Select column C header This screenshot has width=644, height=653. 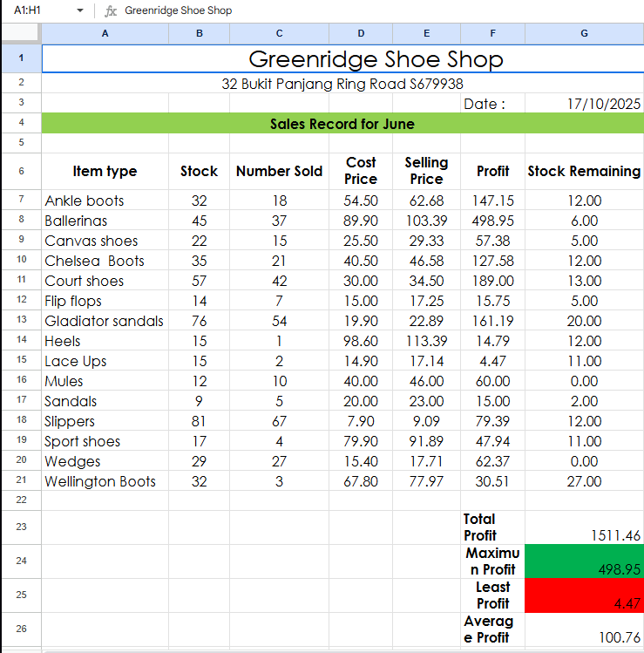(x=279, y=33)
